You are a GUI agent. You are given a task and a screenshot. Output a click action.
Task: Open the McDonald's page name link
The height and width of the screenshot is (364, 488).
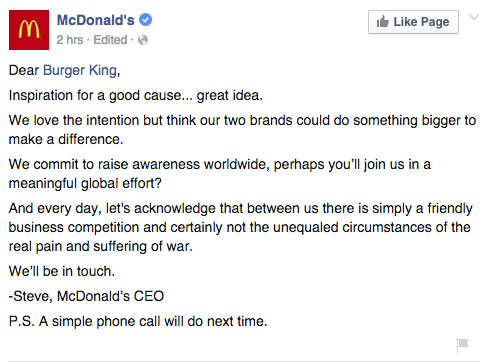click(96, 20)
